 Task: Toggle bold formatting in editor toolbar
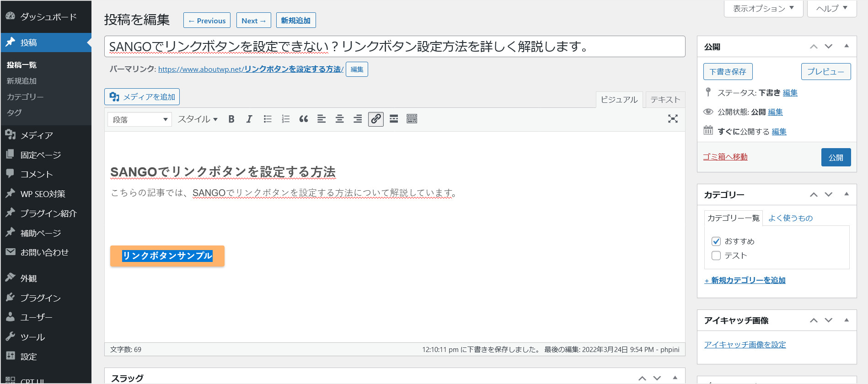231,119
